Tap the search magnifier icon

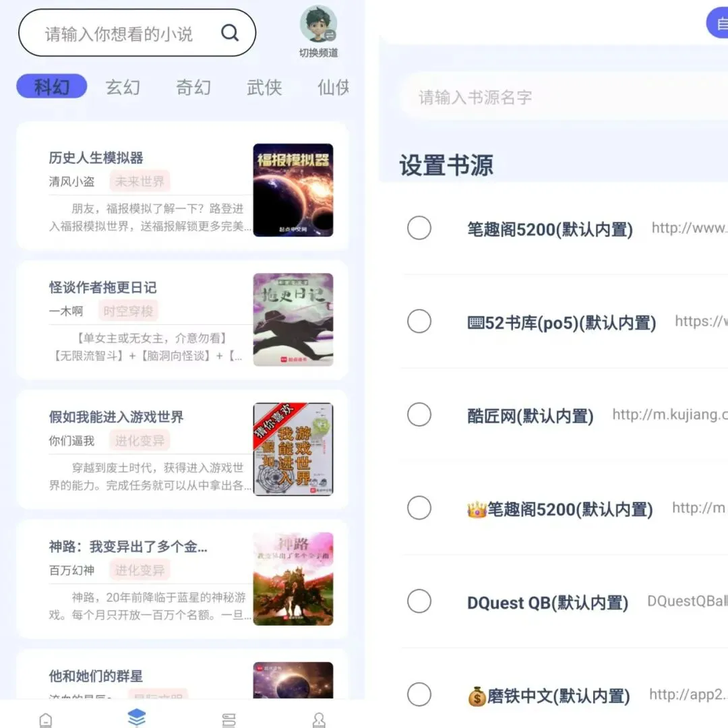pos(229,32)
